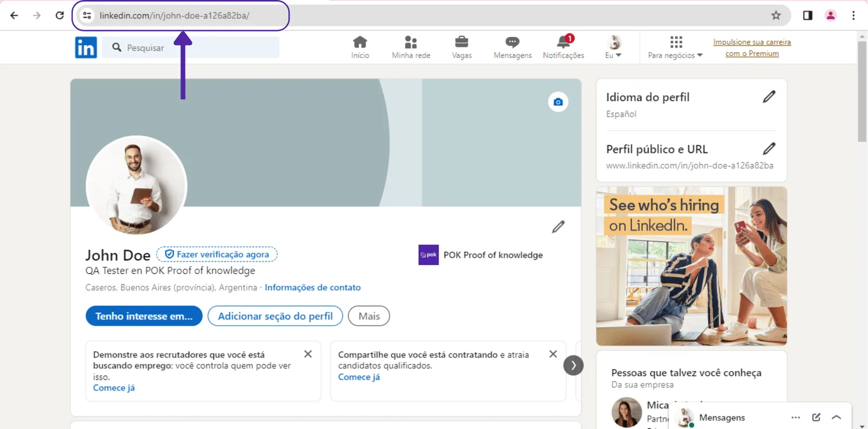Click the Tenho interesse em... button
868x429 pixels.
pyautogui.click(x=144, y=316)
